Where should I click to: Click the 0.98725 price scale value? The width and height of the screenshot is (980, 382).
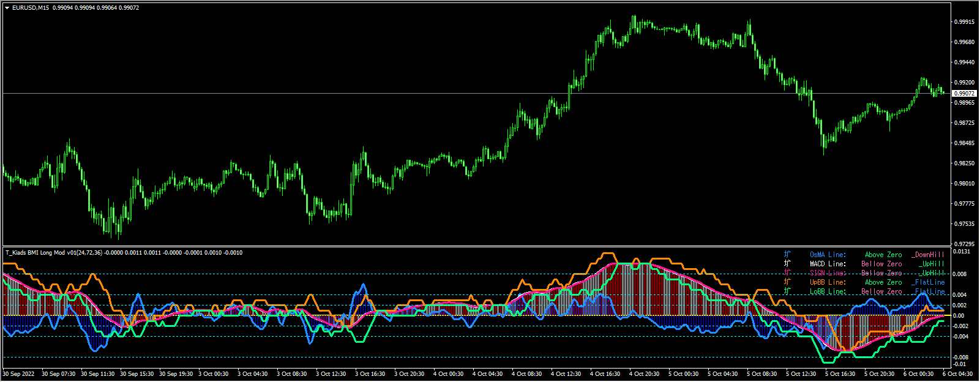[964, 123]
